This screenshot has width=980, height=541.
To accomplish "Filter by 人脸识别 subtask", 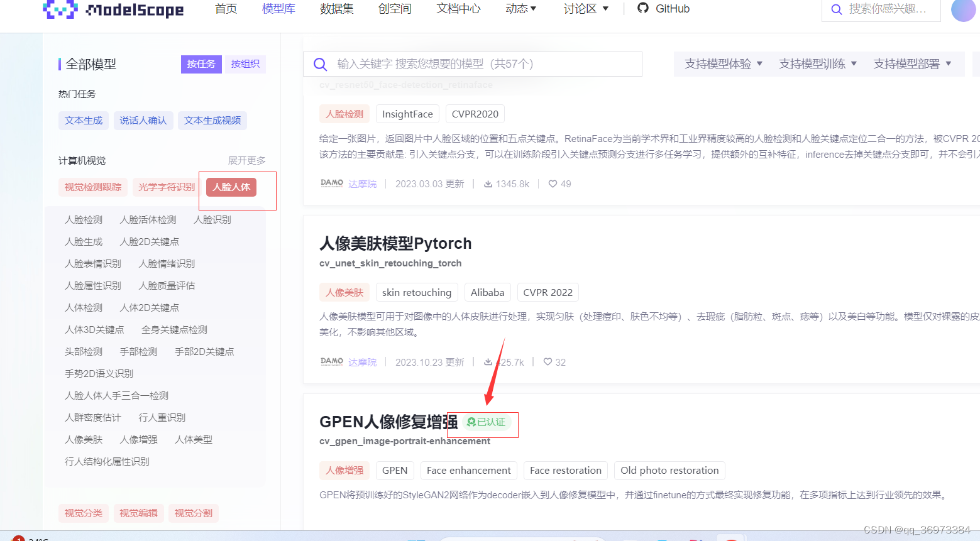I will pyautogui.click(x=212, y=220).
